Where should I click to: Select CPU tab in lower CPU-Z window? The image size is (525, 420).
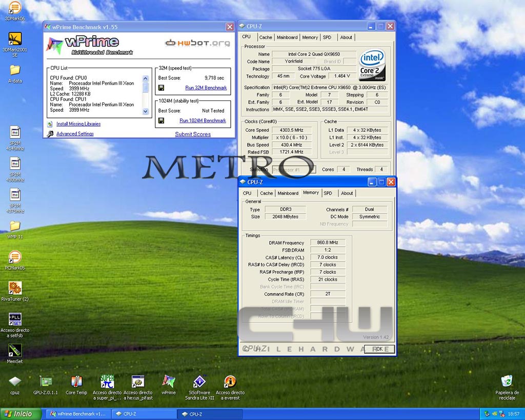tap(247, 193)
